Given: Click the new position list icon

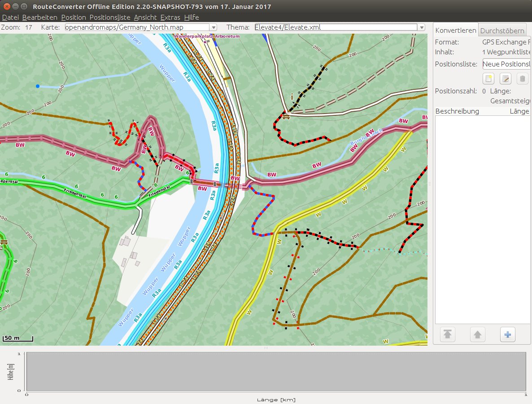Looking at the screenshot, I should click(x=488, y=79).
